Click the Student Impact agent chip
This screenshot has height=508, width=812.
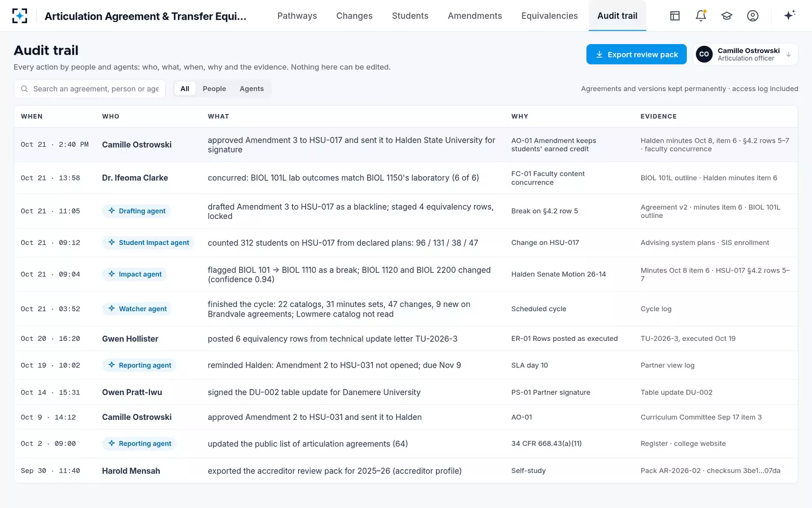pos(148,243)
